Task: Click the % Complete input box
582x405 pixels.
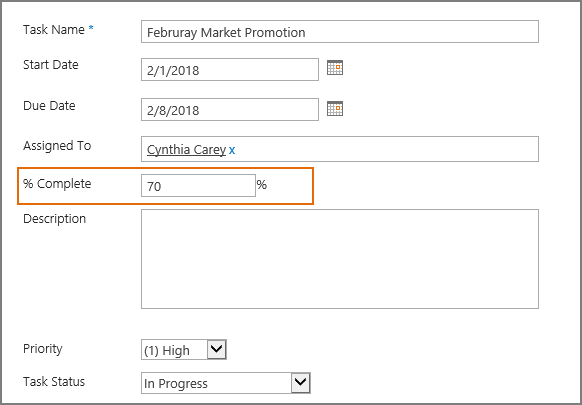Action: tap(198, 185)
